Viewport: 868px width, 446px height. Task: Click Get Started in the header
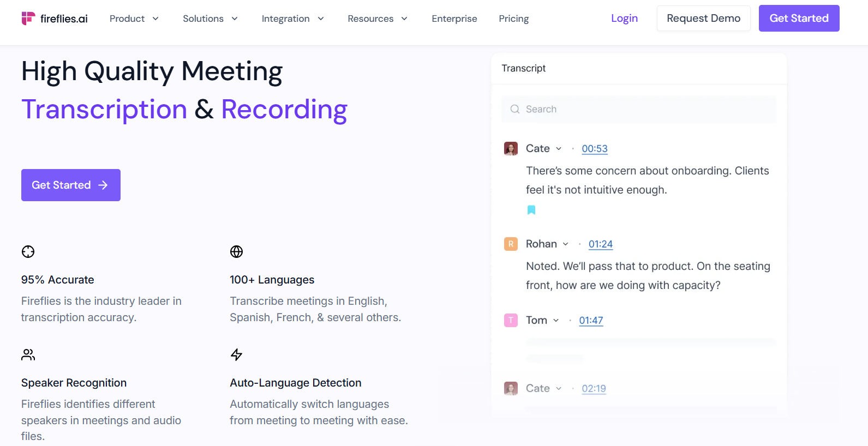pos(799,19)
